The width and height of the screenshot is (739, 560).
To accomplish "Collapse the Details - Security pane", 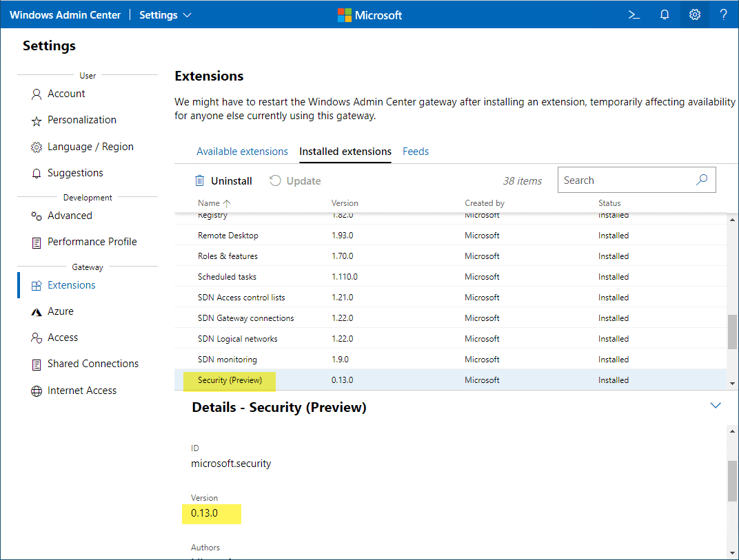I will pos(715,406).
